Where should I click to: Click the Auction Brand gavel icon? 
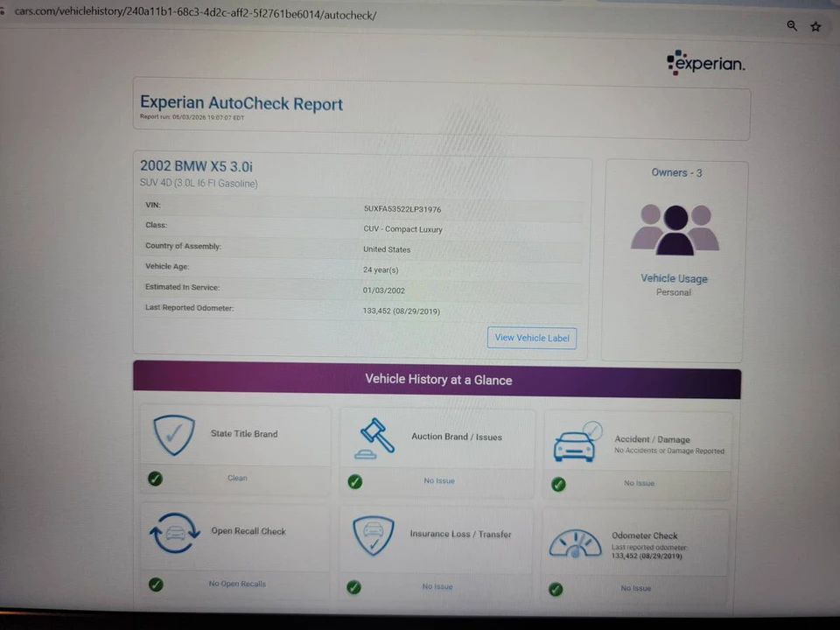(374, 438)
